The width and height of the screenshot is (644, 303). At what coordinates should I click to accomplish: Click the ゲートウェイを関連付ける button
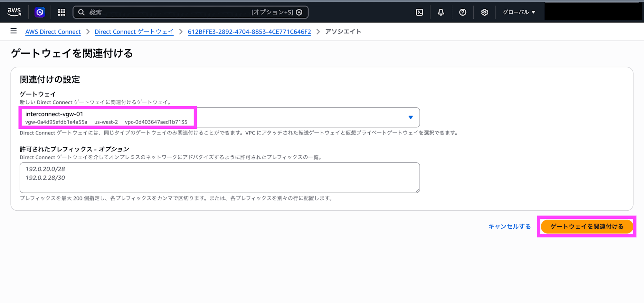[587, 226]
